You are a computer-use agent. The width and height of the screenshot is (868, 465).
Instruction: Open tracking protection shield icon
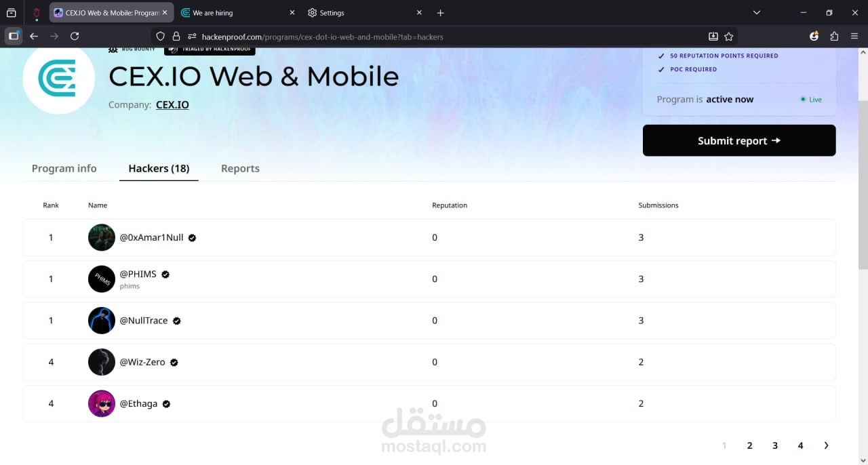(161, 37)
